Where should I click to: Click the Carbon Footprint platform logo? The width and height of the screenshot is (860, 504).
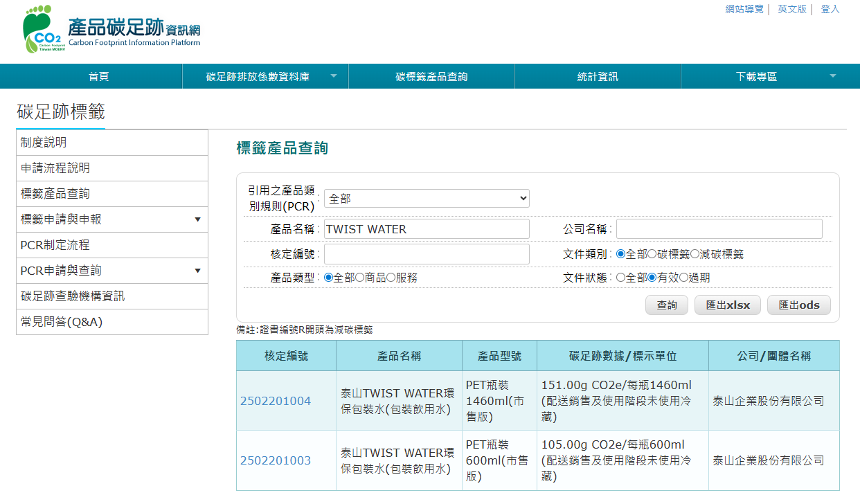coord(111,31)
